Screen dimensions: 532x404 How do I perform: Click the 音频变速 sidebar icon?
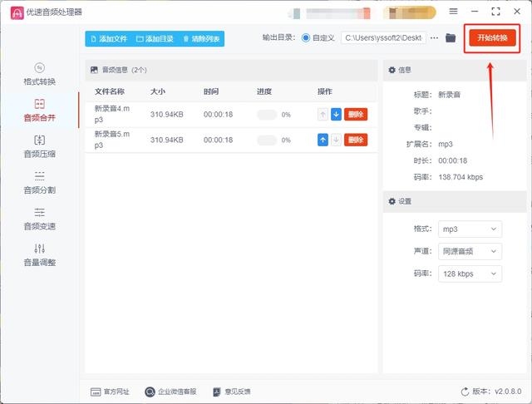39,212
